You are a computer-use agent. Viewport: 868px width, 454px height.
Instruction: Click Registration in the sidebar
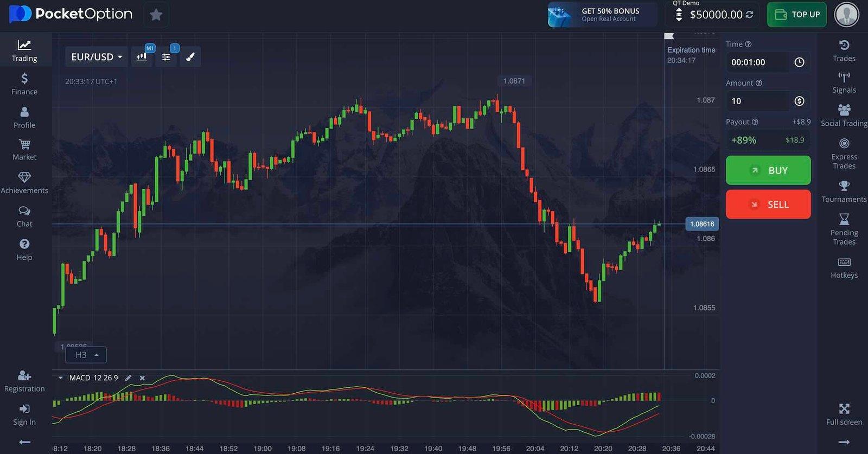point(24,381)
